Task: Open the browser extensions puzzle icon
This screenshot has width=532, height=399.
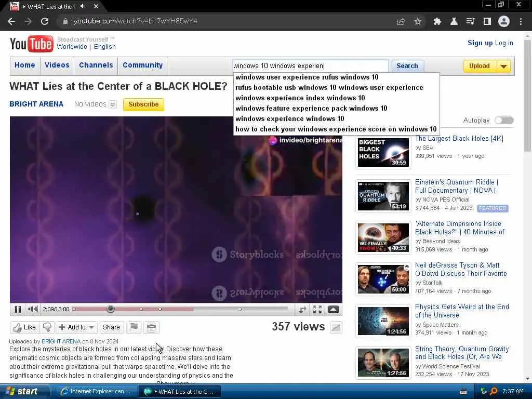Action: pos(437,21)
